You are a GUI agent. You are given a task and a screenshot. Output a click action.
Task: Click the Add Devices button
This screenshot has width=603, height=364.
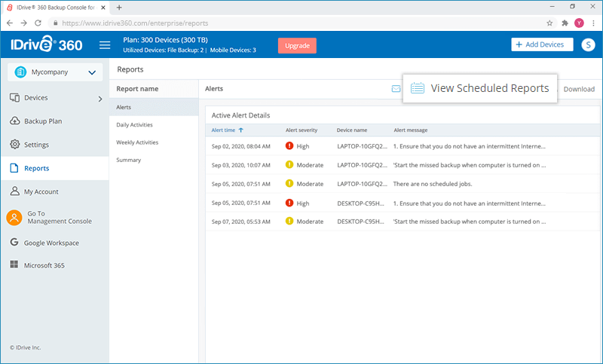[x=542, y=44]
